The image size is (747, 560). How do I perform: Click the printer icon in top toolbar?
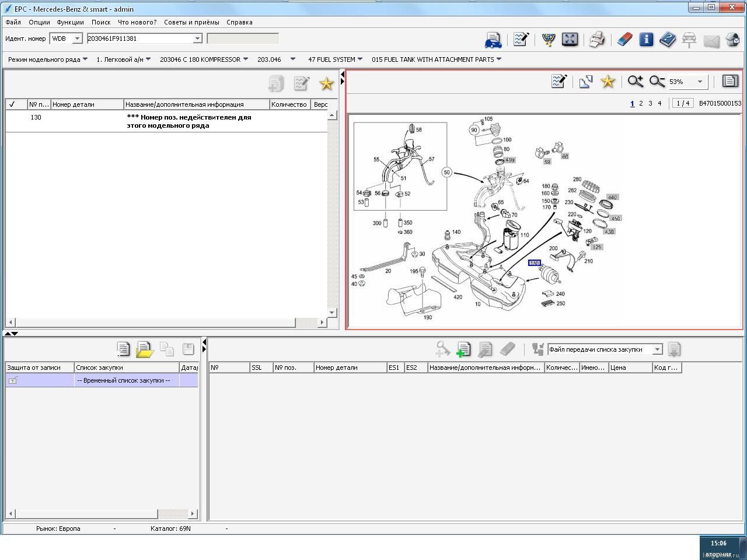596,40
